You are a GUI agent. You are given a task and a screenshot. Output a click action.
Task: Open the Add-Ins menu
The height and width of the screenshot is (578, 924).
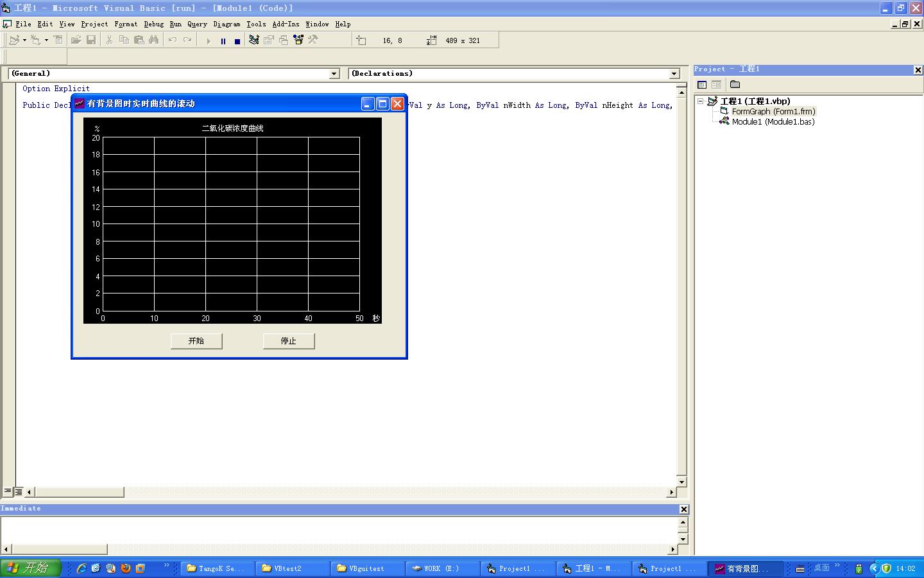point(286,24)
